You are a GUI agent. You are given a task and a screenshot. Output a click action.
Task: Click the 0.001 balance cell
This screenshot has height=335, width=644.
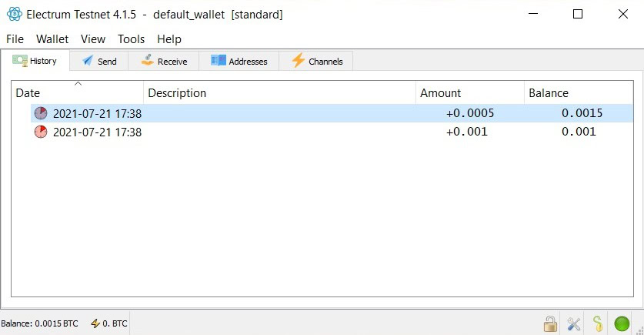pos(579,132)
